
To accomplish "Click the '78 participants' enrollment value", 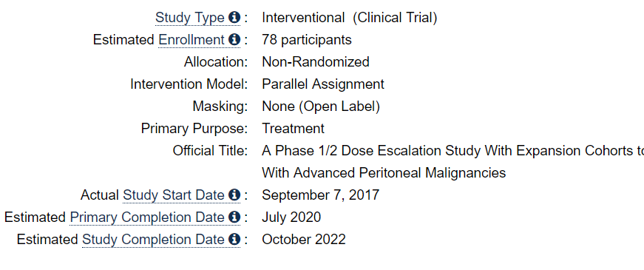I will 307,40.
